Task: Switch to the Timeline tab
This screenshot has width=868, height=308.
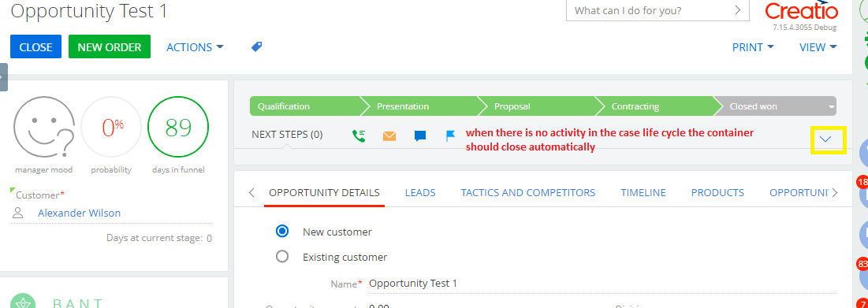Action: pos(643,192)
